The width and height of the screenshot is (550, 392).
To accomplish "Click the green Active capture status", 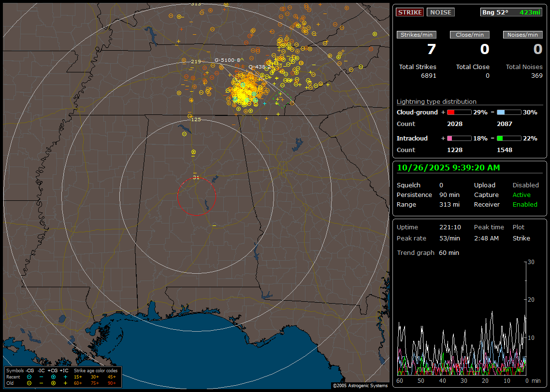I will (x=521, y=195).
